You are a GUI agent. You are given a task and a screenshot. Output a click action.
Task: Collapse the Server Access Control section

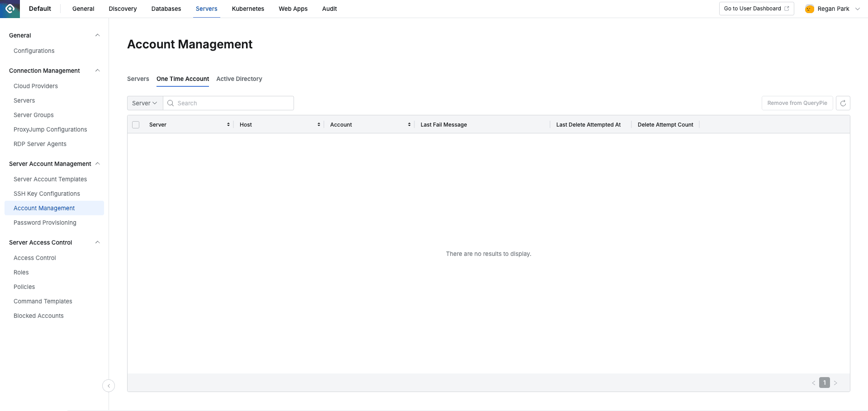[97, 242]
